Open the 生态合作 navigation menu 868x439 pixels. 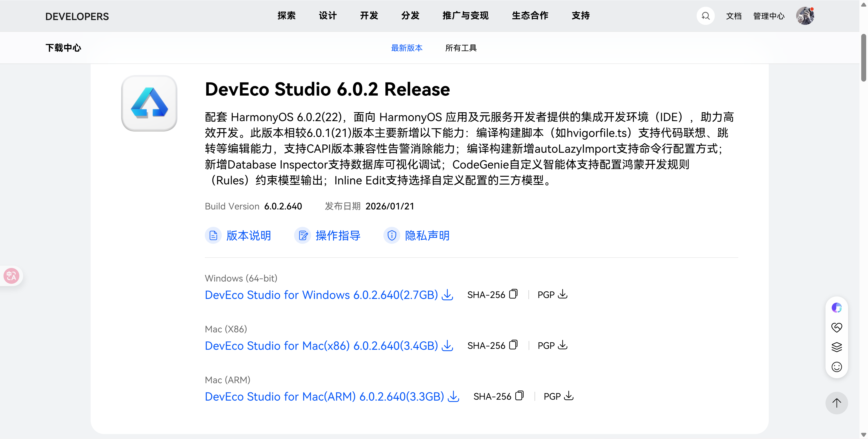[530, 16]
